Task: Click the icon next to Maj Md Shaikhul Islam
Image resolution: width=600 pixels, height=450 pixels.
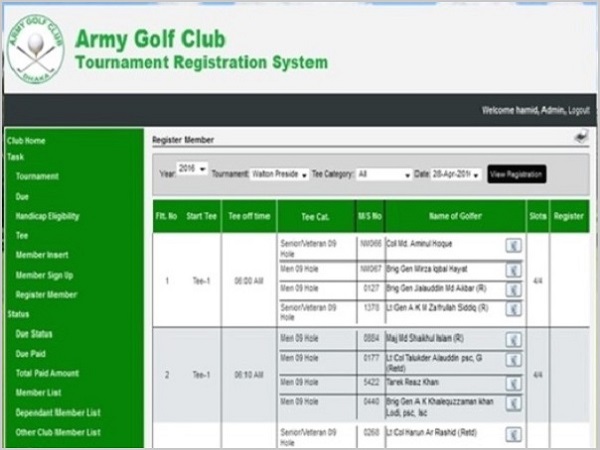Action: click(514, 340)
